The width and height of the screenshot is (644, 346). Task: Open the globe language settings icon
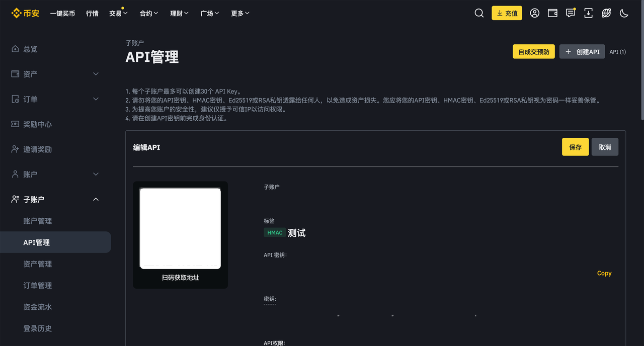pos(606,13)
